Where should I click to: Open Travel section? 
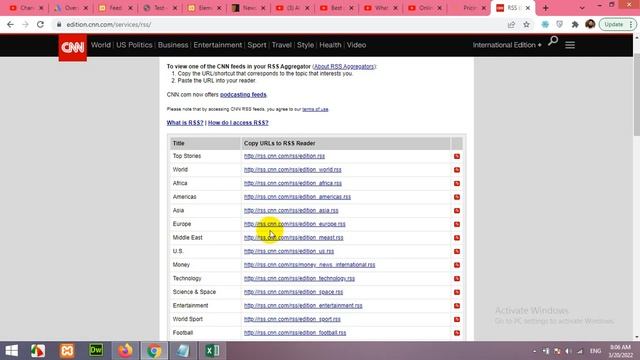click(282, 45)
